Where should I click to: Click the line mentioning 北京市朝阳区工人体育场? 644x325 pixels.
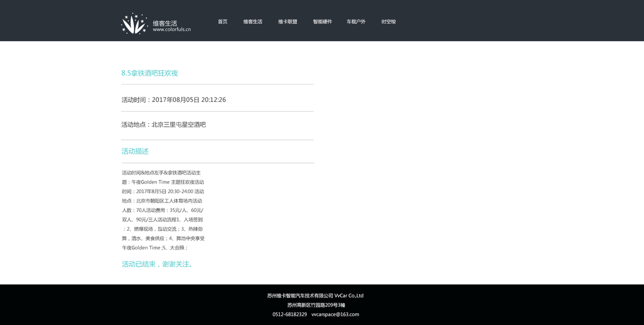(x=162, y=201)
